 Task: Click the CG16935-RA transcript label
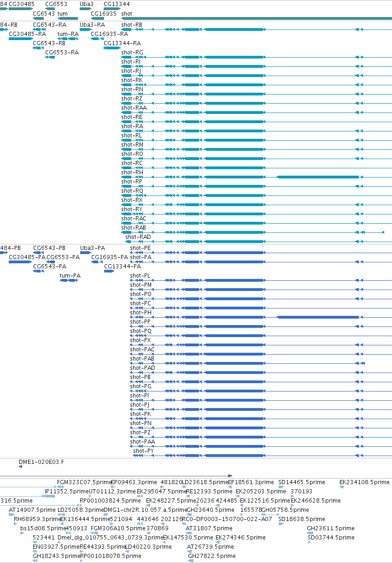click(x=110, y=34)
